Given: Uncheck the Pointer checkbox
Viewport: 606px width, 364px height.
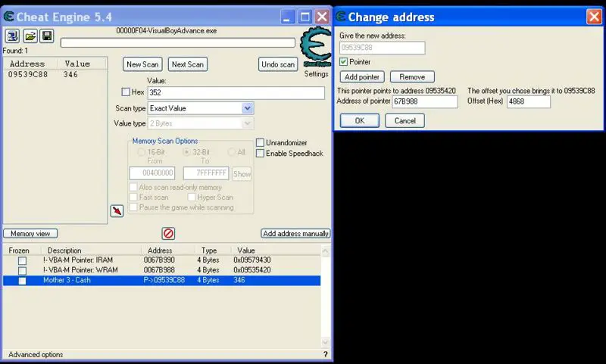Looking at the screenshot, I should click(x=344, y=62).
